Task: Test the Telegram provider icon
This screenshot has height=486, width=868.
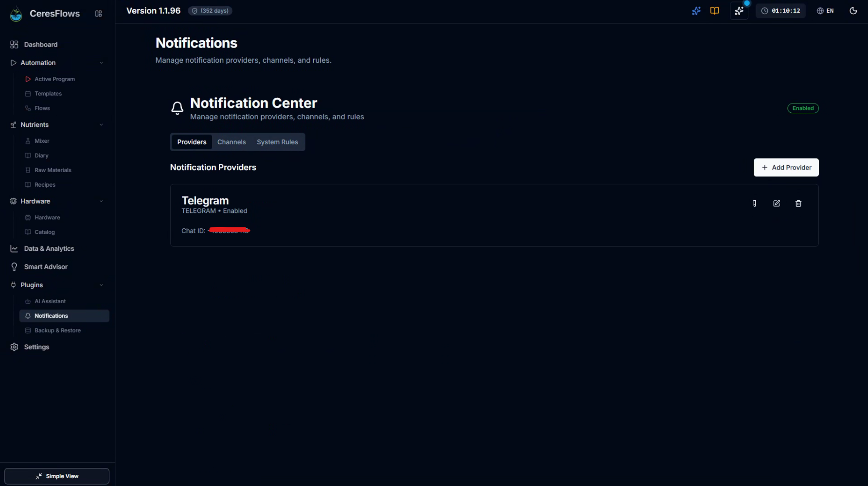Action: [754, 204]
